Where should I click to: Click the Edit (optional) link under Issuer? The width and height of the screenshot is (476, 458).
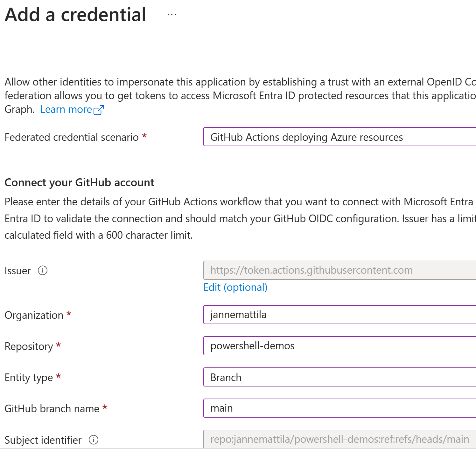235,287
